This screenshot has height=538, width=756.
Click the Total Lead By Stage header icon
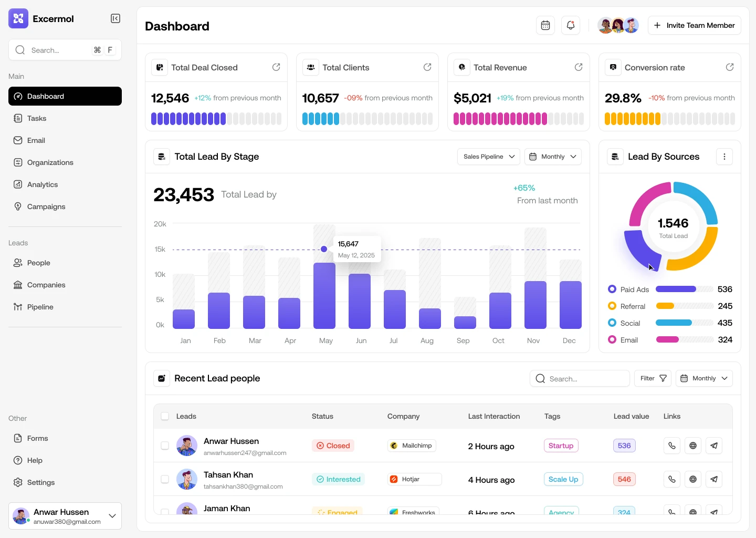point(162,157)
